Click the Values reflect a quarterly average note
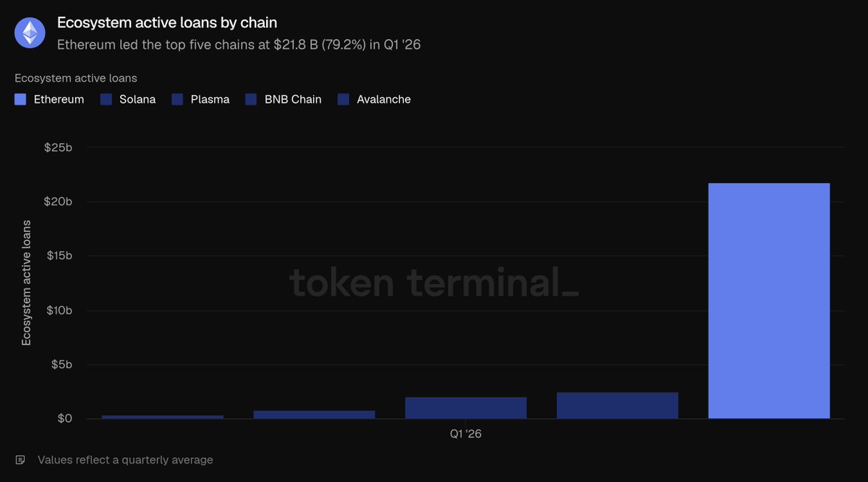The height and width of the screenshot is (482, 868). [125, 460]
